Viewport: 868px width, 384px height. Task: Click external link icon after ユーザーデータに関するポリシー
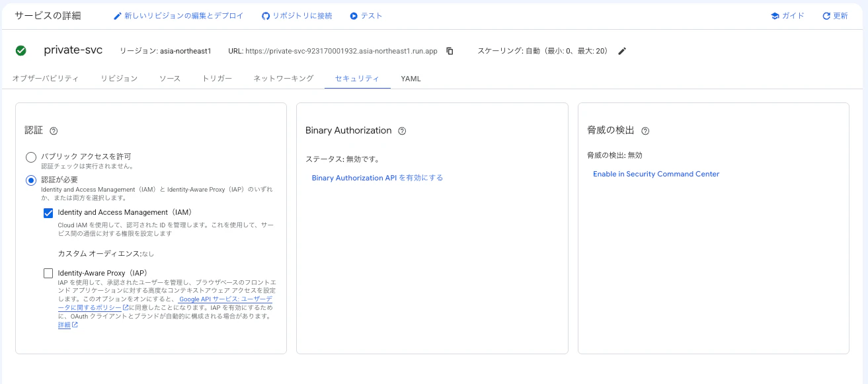[x=126, y=307]
